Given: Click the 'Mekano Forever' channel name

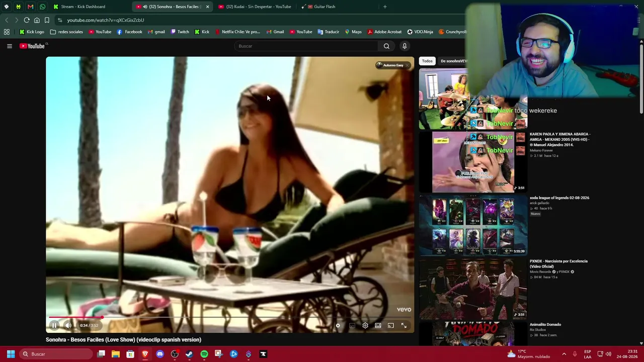Looking at the screenshot, I should 541,150.
